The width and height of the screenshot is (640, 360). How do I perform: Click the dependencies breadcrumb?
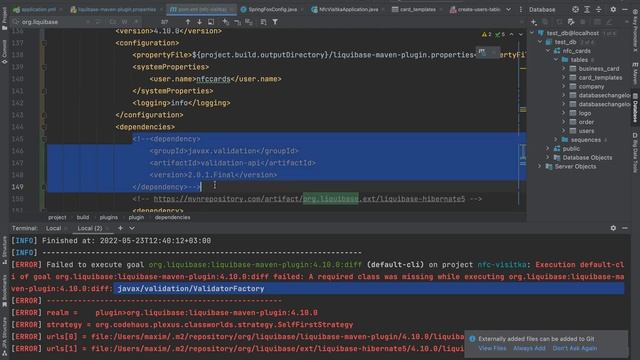(172, 218)
